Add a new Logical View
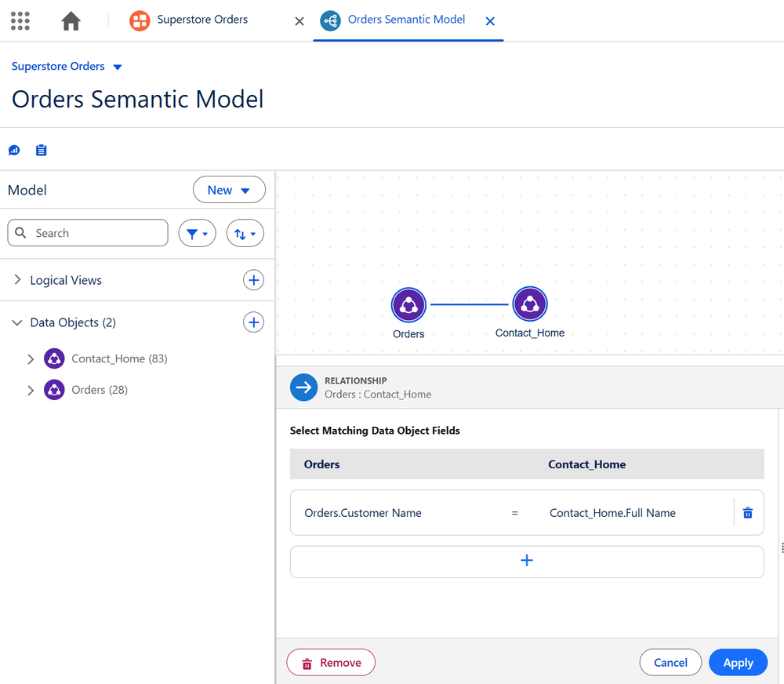Image resolution: width=784 pixels, height=684 pixels. (x=253, y=280)
